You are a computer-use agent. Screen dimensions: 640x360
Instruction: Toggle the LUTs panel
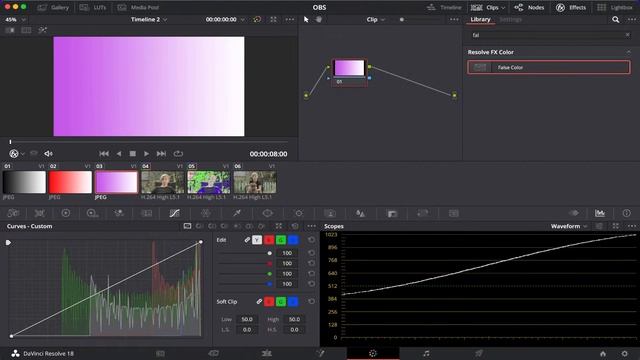pos(93,7)
